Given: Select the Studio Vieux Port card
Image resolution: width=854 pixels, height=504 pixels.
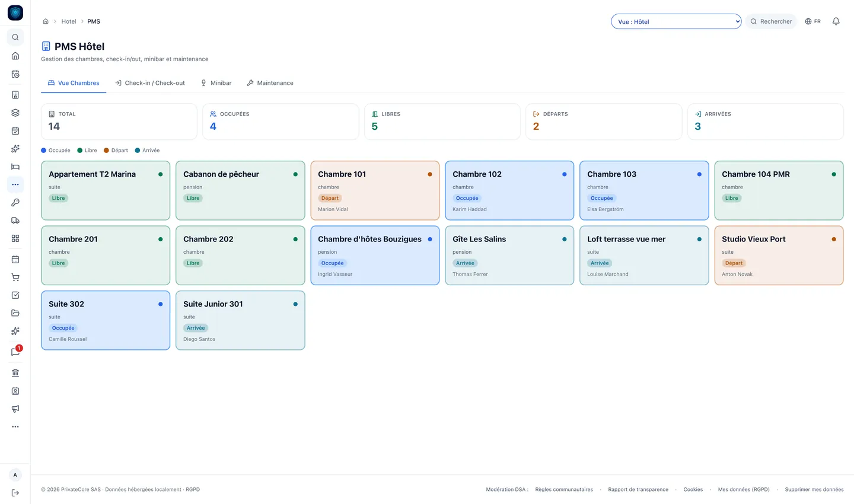Looking at the screenshot, I should point(779,255).
